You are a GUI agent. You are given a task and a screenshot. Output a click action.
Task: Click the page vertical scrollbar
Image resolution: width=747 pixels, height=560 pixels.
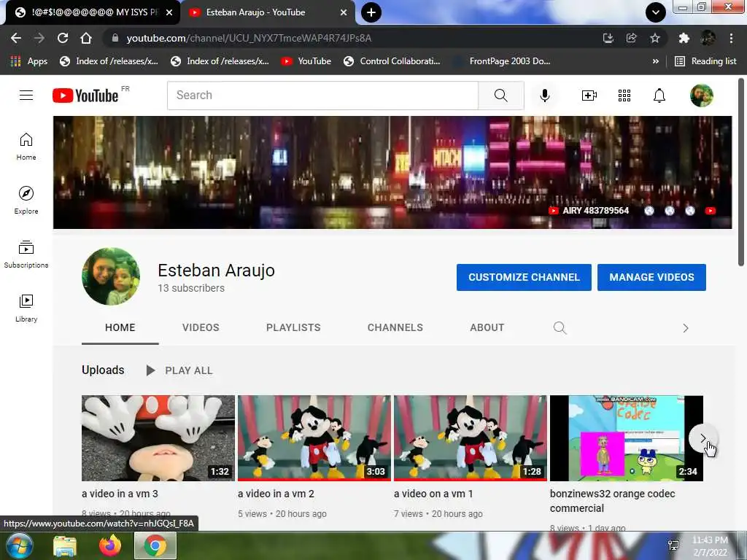(x=741, y=171)
